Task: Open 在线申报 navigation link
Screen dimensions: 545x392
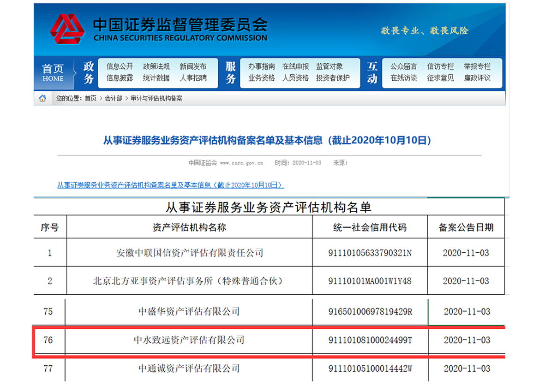Action: [x=295, y=66]
